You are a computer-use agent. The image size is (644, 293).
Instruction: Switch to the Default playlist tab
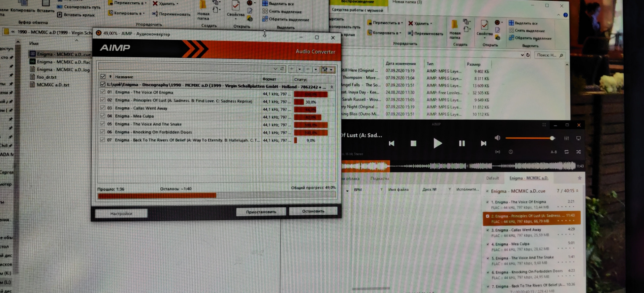coord(492,178)
